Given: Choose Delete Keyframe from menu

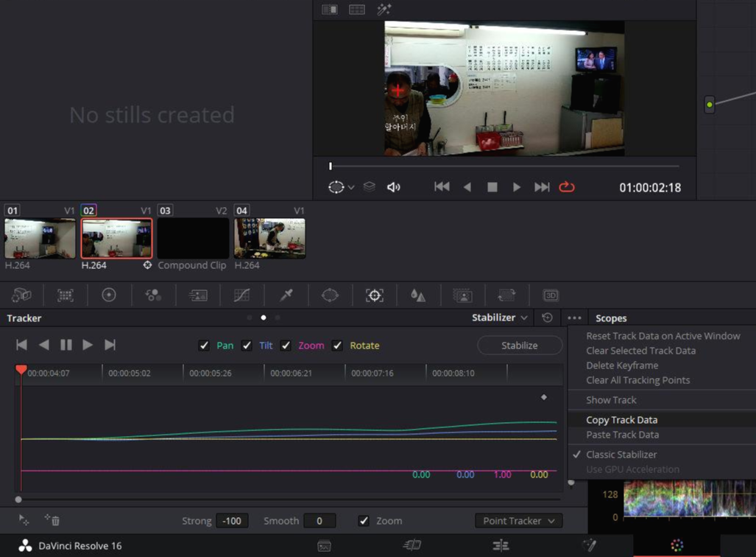Looking at the screenshot, I should tap(622, 365).
